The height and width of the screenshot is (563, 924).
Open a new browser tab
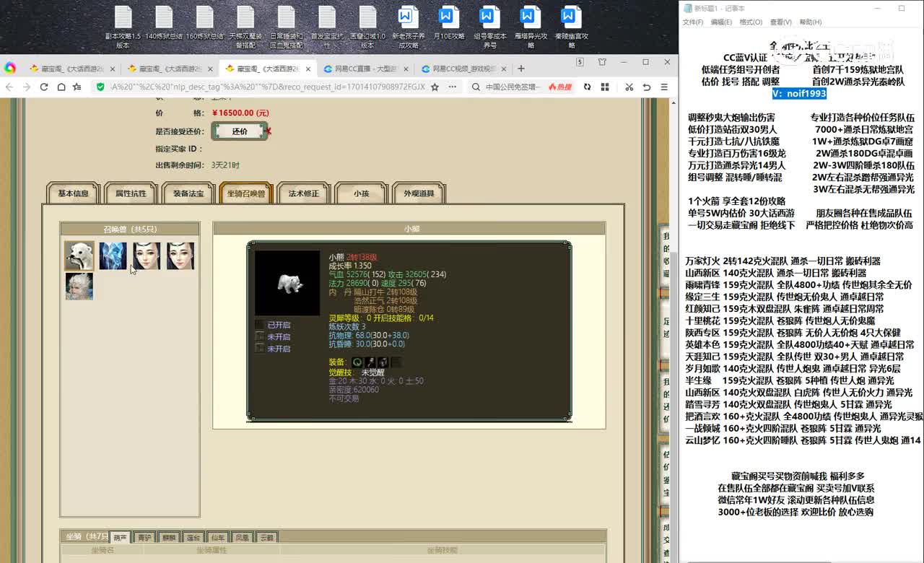521,69
